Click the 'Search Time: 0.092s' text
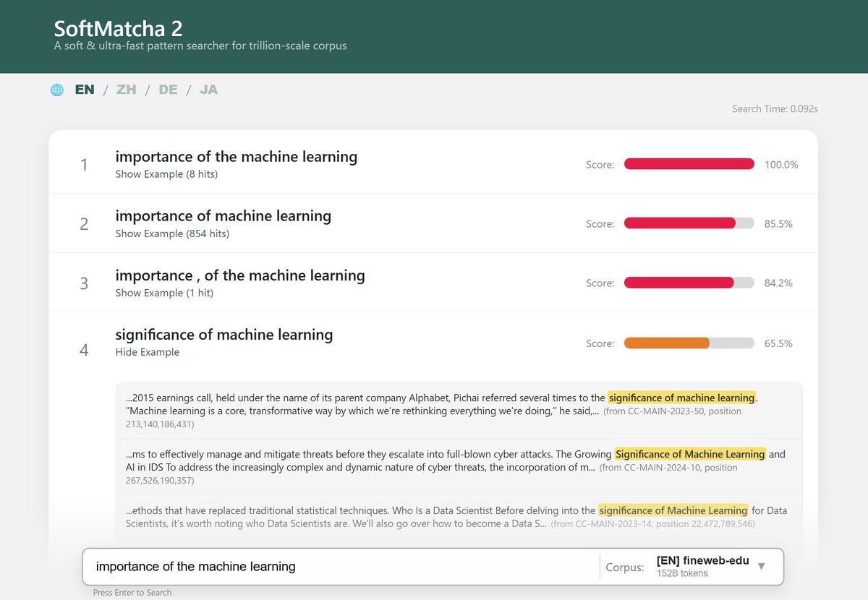The height and width of the screenshot is (600, 868). point(775,108)
